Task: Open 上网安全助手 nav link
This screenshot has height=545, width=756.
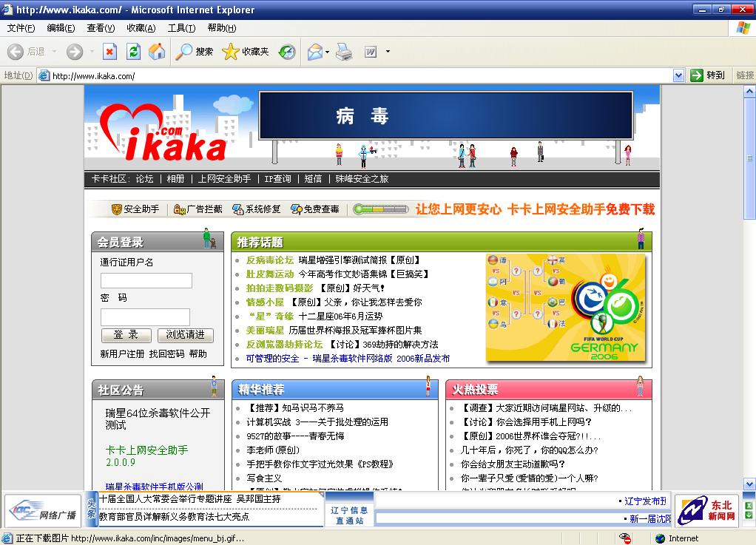Action: pyautogui.click(x=224, y=179)
